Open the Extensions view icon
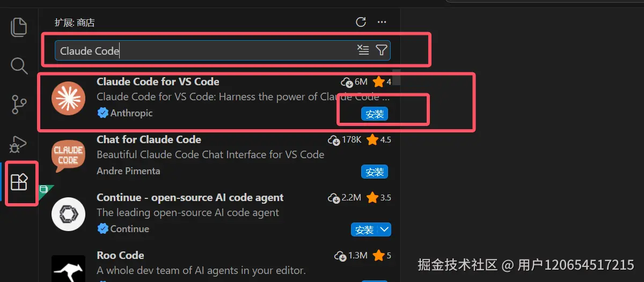This screenshot has width=644, height=282. (x=19, y=182)
